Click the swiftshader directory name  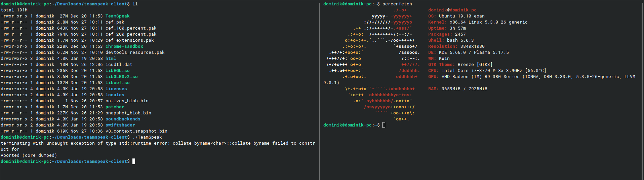[120, 125]
